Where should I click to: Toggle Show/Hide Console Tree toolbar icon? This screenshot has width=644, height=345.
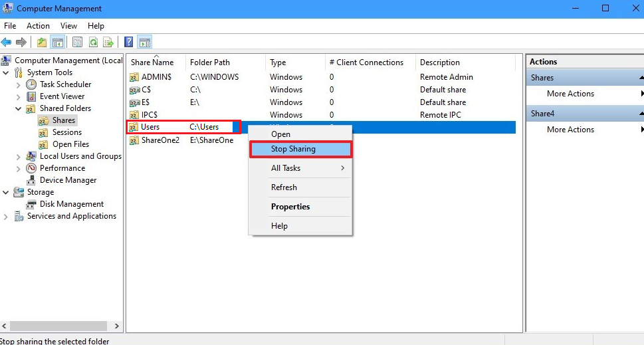pyautogui.click(x=58, y=42)
